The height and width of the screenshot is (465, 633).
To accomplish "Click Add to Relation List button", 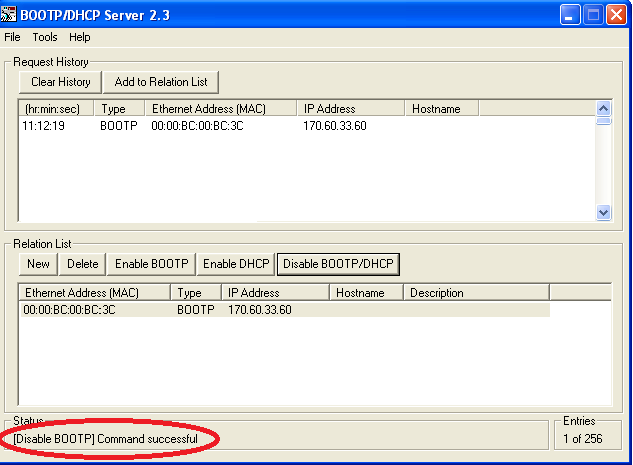I will point(161,82).
